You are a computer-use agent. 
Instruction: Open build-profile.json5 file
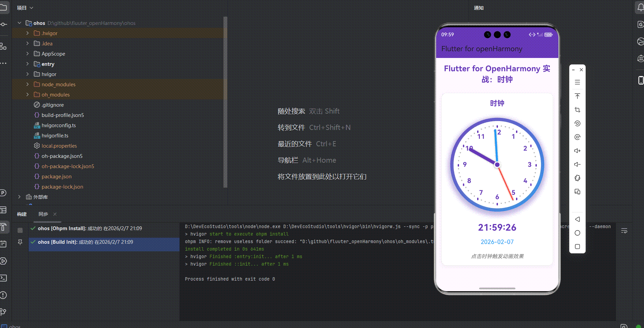(62, 115)
